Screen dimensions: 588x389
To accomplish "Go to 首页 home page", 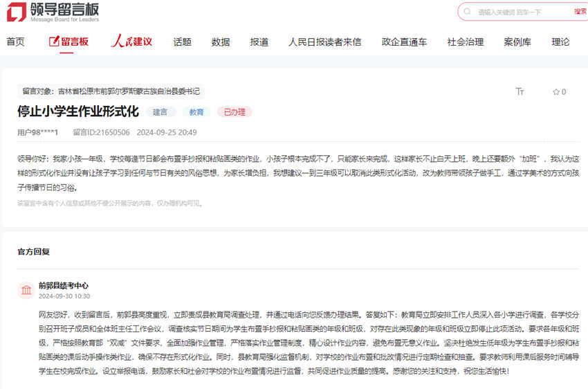I will pos(15,42).
